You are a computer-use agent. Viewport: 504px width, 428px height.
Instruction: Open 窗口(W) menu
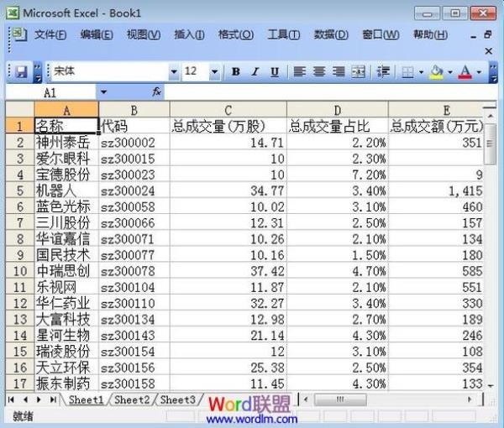pos(381,34)
